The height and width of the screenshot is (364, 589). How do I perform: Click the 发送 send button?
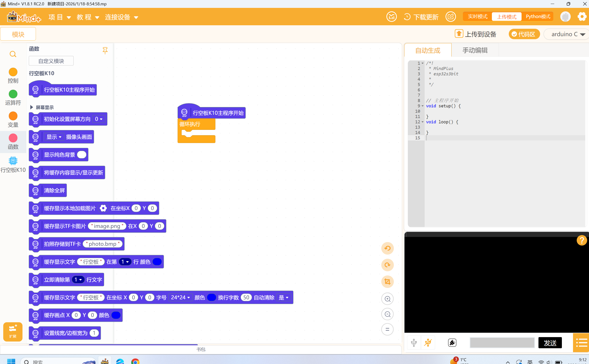pyautogui.click(x=550, y=343)
